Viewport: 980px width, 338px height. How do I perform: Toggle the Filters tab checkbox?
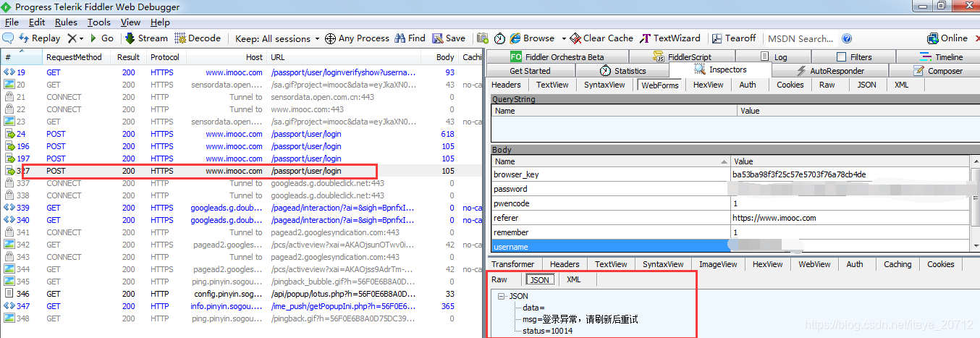[x=841, y=56]
